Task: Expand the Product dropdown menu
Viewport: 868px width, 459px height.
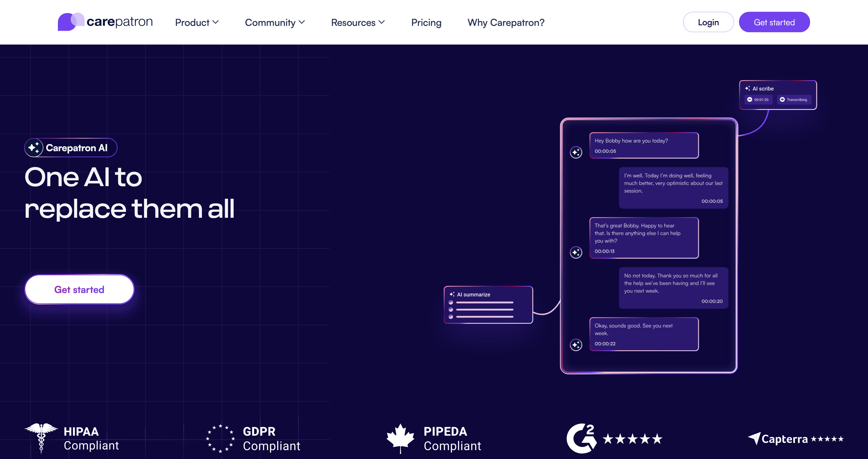Action: click(197, 23)
